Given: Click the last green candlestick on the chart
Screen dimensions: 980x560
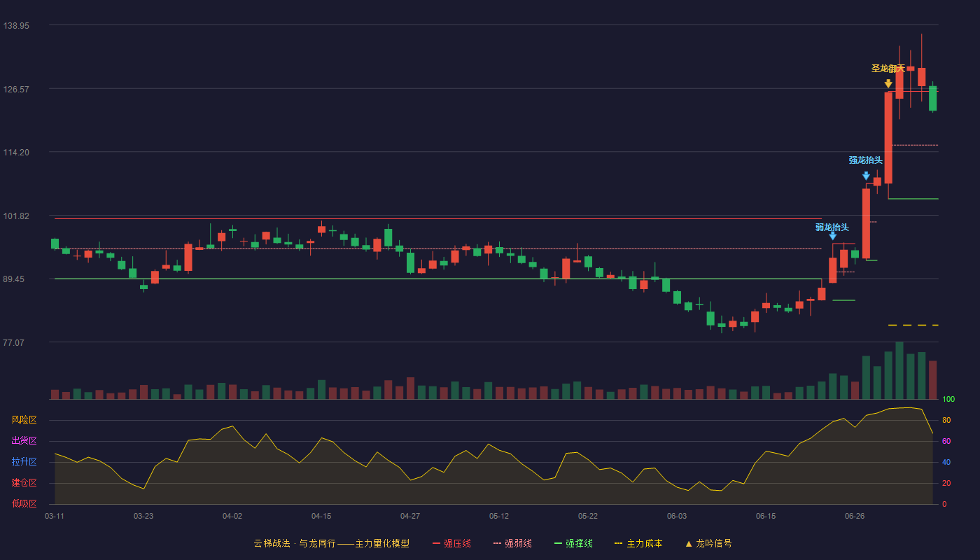Looking at the screenshot, I should click(933, 98).
